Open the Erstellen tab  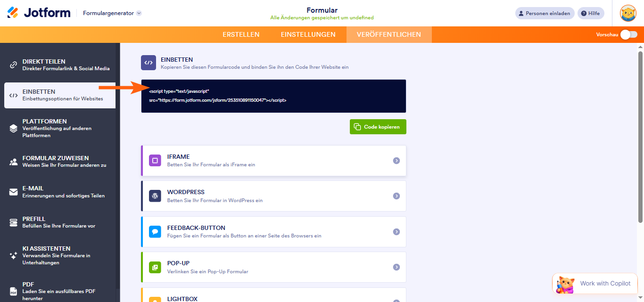[x=241, y=34]
